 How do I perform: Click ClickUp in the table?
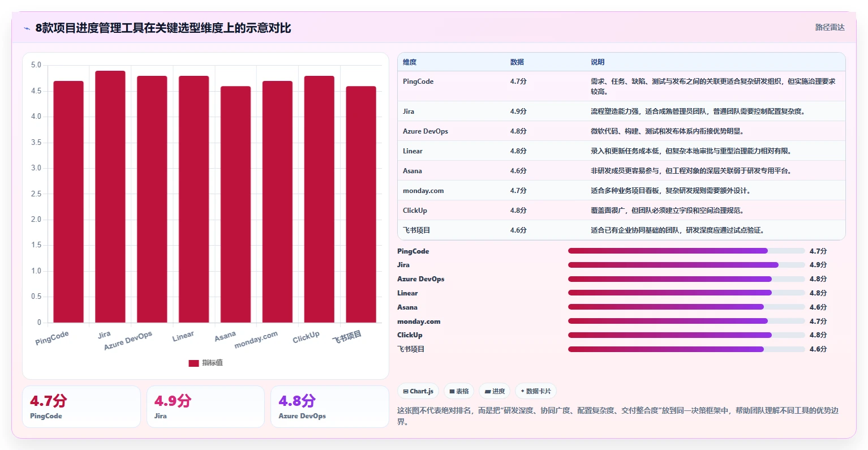coord(415,211)
